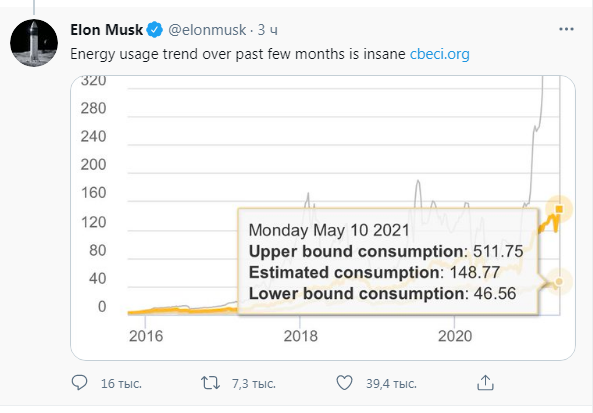Open the cbeci.org link

439,54
